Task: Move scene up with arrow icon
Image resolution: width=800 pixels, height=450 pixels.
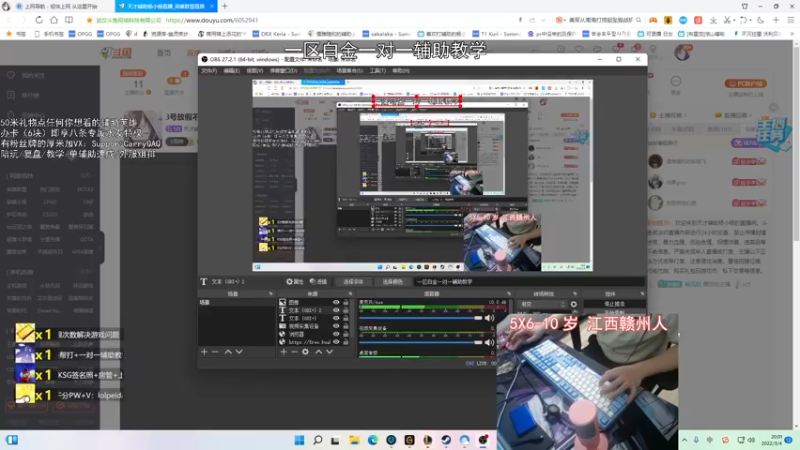Action: (228, 352)
